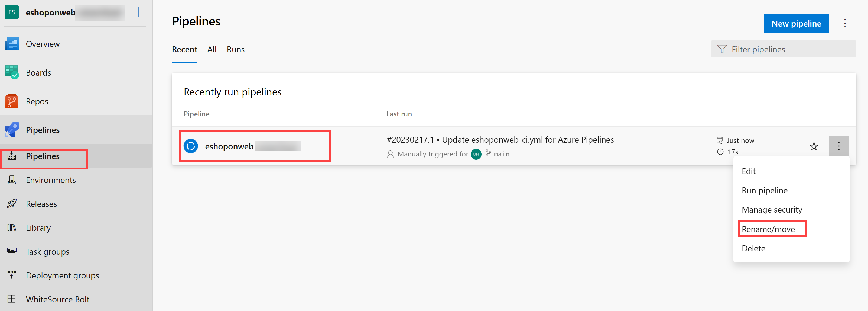The image size is (868, 311).
Task: Click the running status icon for eshoponweb pipeline
Action: (x=191, y=146)
